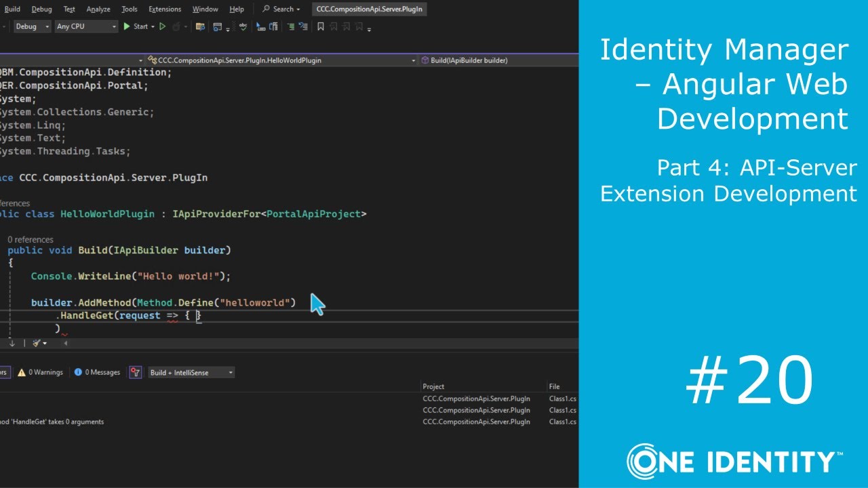The height and width of the screenshot is (488, 868).
Task: Open Find in Files folder-search icon
Action: click(x=200, y=26)
